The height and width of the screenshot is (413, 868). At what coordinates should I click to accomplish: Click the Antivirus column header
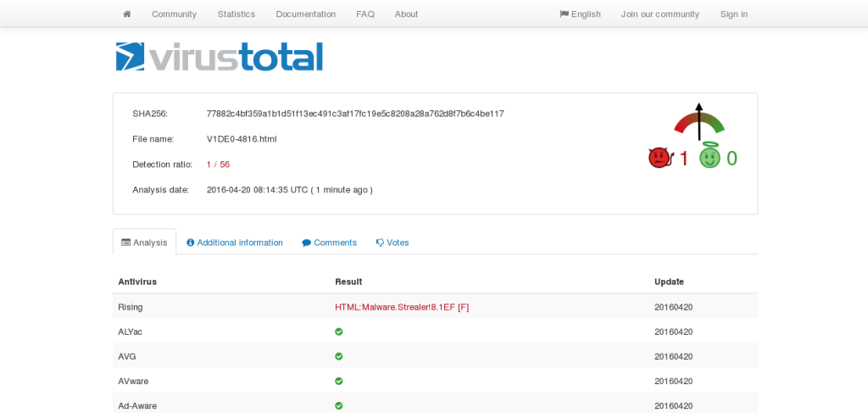point(137,282)
